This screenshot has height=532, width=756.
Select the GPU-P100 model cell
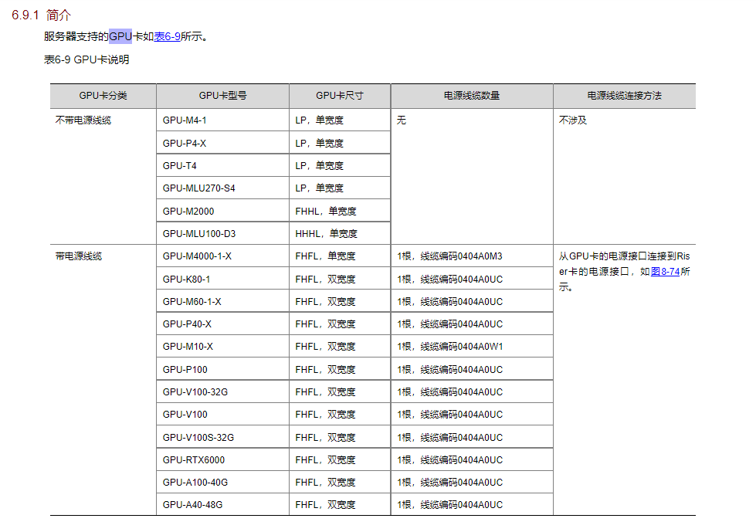click(222, 369)
